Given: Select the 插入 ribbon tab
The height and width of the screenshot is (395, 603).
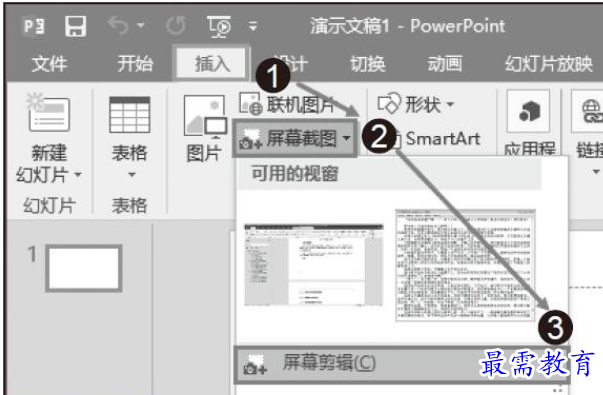Looking at the screenshot, I should click(x=212, y=63).
